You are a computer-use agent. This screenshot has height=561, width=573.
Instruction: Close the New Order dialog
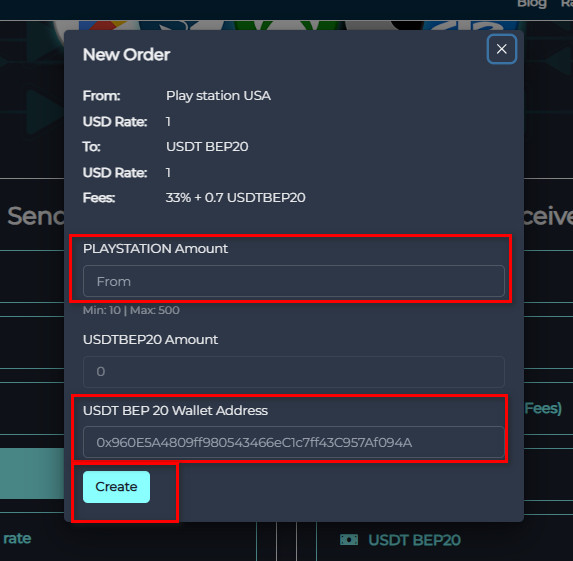pyautogui.click(x=501, y=49)
